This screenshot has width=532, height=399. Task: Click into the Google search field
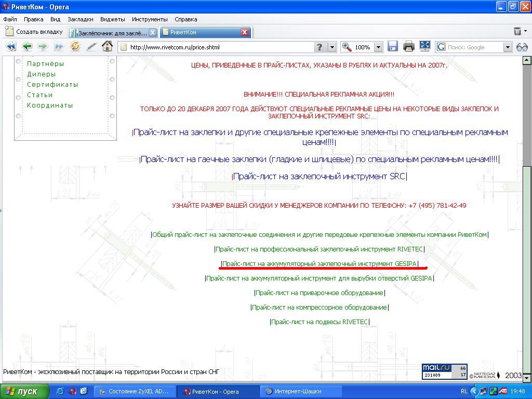[x=475, y=47]
